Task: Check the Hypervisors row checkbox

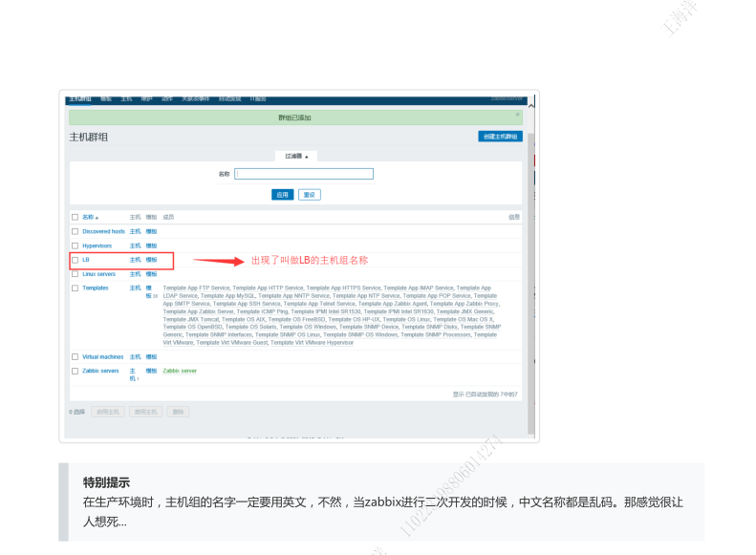Action: click(x=75, y=245)
